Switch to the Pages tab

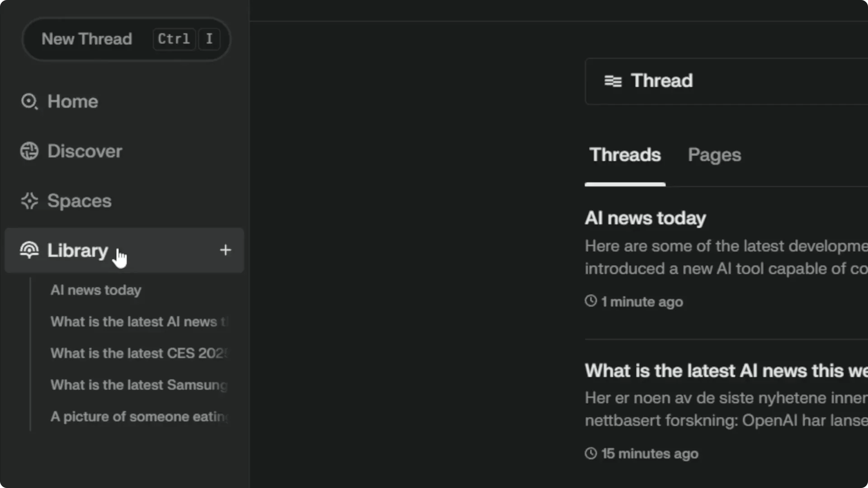[x=714, y=155]
